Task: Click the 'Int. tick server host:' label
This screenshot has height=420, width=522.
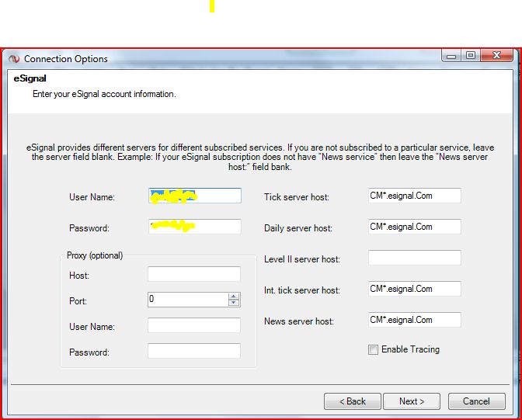Action: coord(302,290)
